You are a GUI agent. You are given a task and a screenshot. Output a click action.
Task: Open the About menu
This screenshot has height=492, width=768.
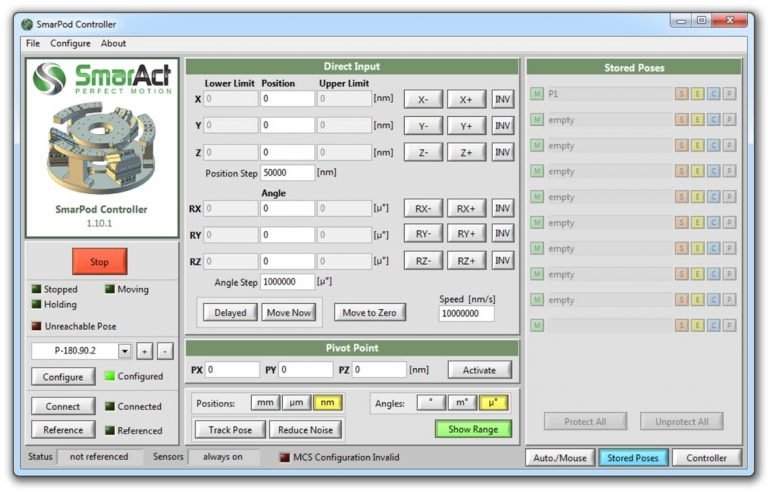click(113, 43)
